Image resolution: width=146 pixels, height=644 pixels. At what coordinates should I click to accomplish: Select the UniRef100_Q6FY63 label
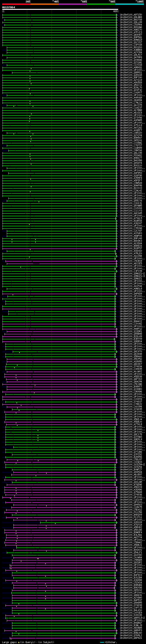pos(131,379)
